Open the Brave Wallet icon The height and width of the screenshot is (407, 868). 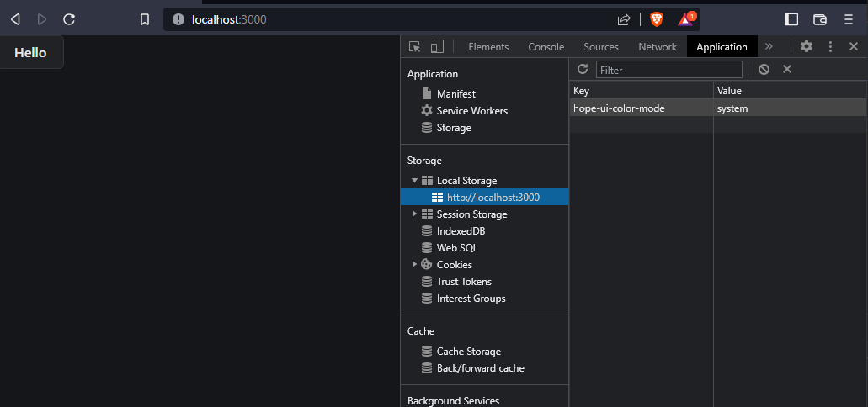tap(820, 20)
